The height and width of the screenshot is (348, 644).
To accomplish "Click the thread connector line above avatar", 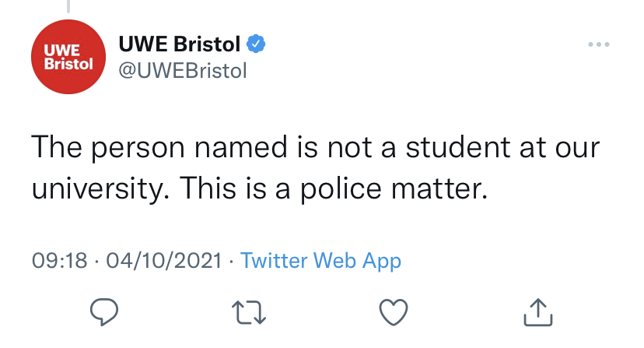I will point(68,5).
